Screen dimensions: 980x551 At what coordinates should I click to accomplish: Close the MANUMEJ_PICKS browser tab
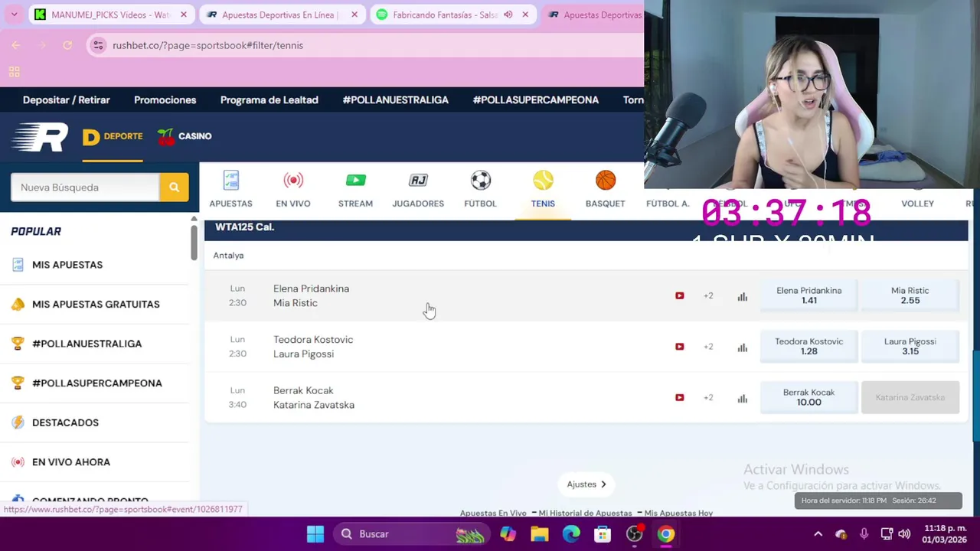click(184, 15)
